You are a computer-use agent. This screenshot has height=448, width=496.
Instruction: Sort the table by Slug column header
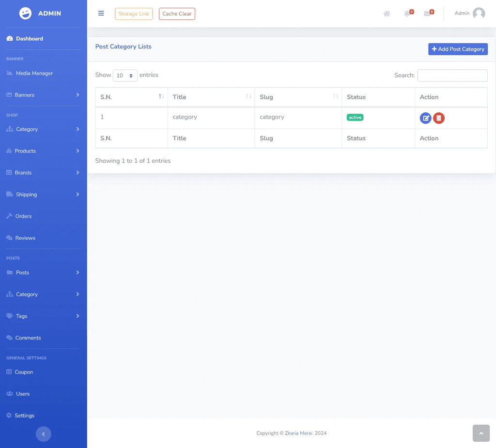click(x=298, y=97)
